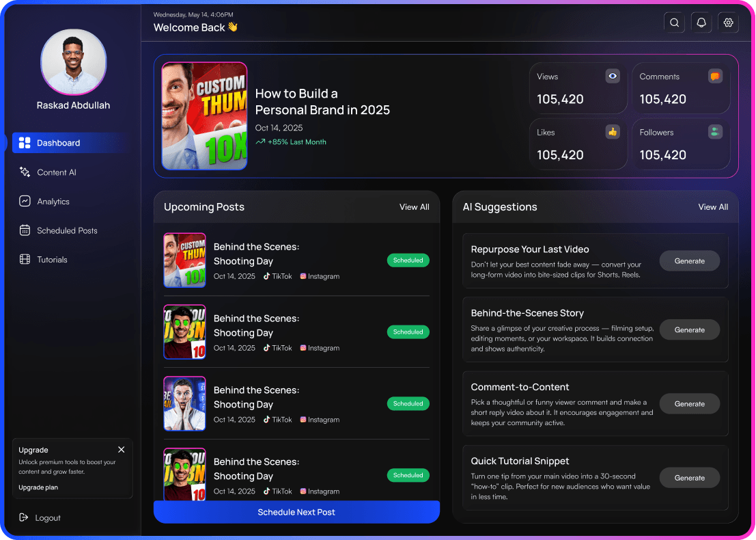Click the Likes thumbs-up icon
The image size is (756, 540).
613,132
